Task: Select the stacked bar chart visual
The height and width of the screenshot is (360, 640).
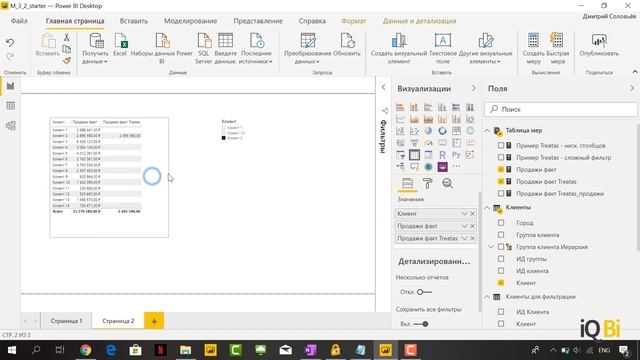Action: 400,107
